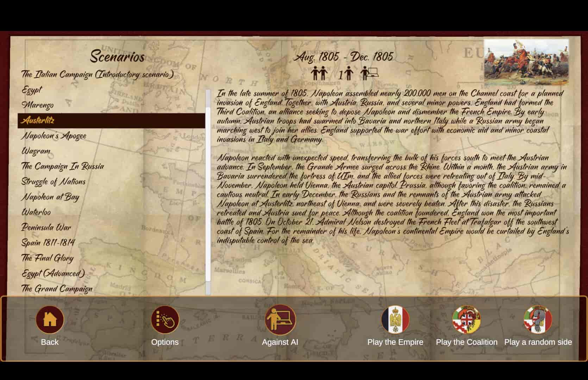Select the Italian Campaign introductory scenario
This screenshot has width=588, height=380.
click(x=97, y=75)
